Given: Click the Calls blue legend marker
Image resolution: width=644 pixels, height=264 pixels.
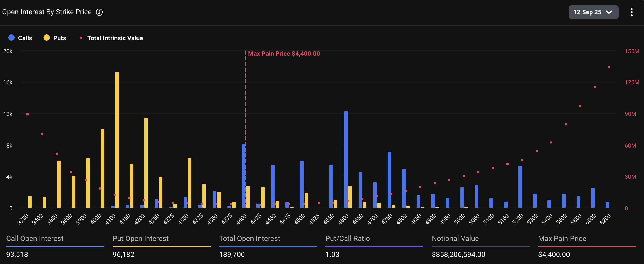Looking at the screenshot, I should pos(11,38).
